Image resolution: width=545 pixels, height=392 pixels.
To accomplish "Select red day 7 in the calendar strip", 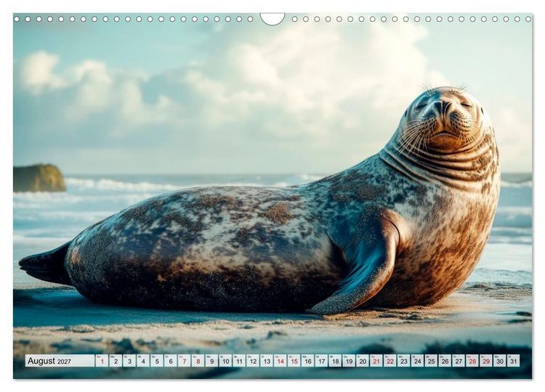I will (x=185, y=361).
